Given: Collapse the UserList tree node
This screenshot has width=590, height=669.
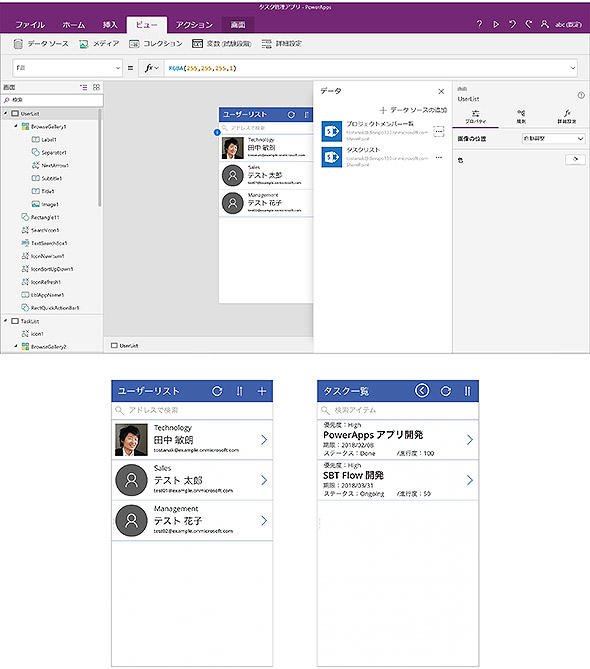Looking at the screenshot, I should click(x=6, y=113).
